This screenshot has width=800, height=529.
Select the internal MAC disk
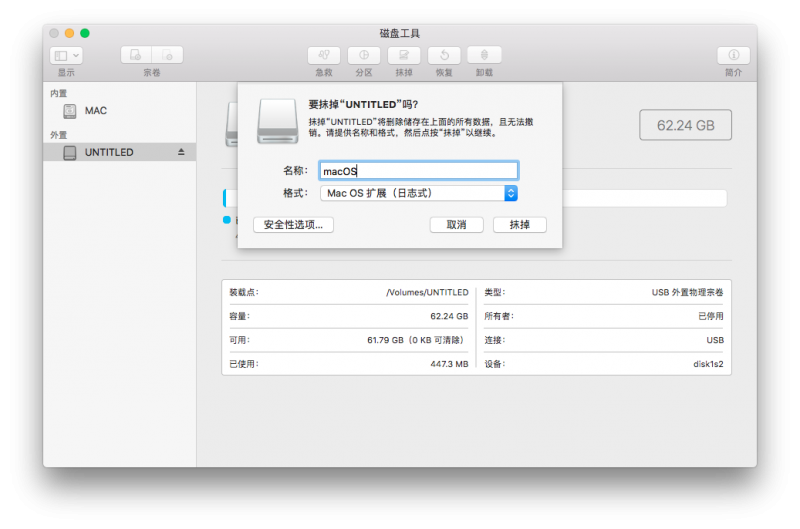(119, 111)
